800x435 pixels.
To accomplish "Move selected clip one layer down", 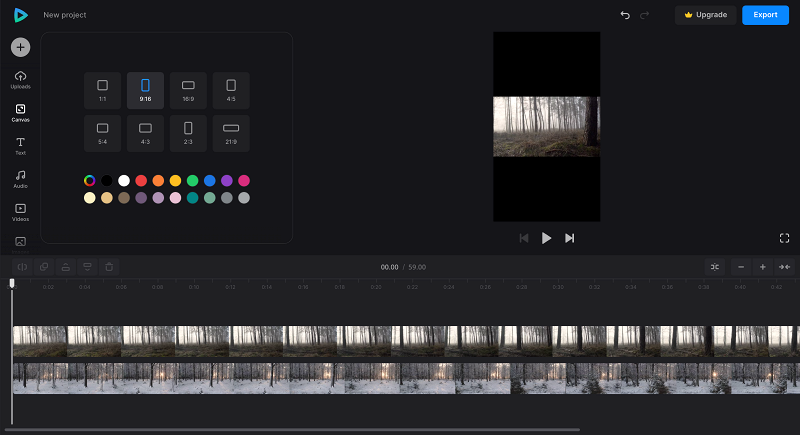I will pos(87,267).
